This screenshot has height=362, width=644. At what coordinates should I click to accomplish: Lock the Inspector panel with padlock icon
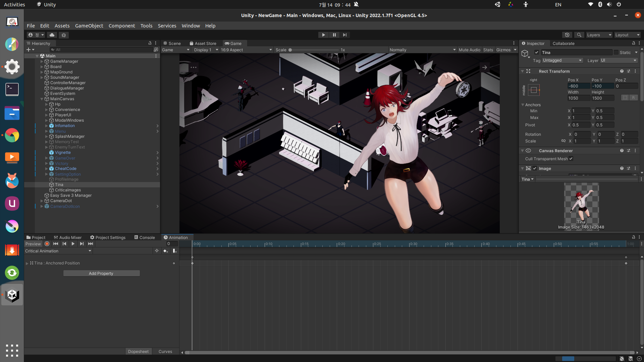(633, 43)
